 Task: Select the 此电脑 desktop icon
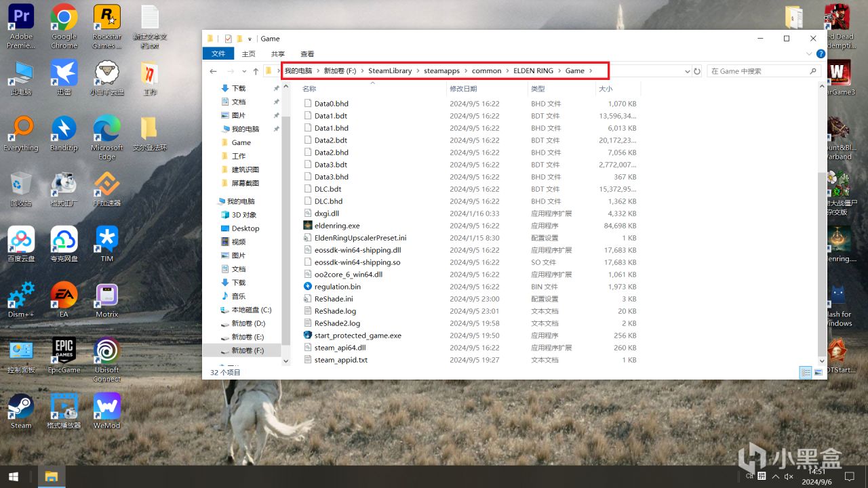(21, 77)
